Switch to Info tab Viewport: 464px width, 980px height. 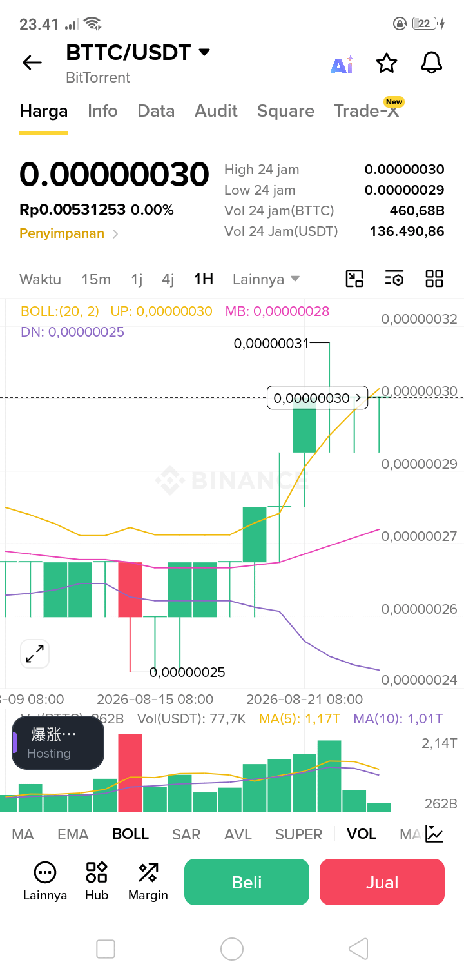pos(102,111)
